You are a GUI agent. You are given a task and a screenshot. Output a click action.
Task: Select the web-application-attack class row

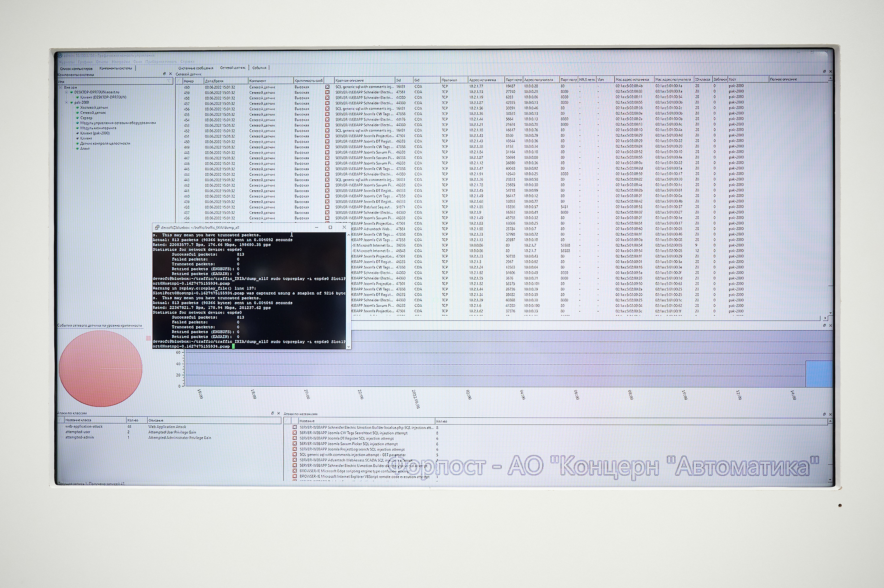click(169, 426)
